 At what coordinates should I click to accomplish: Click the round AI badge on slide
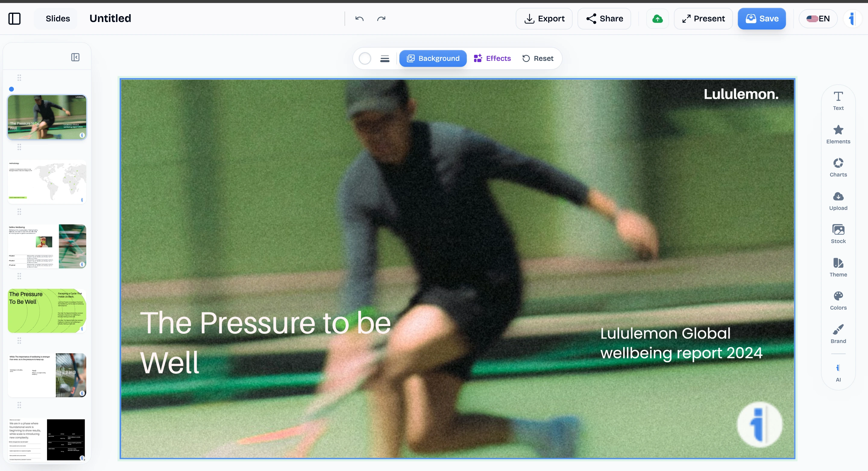point(759,425)
